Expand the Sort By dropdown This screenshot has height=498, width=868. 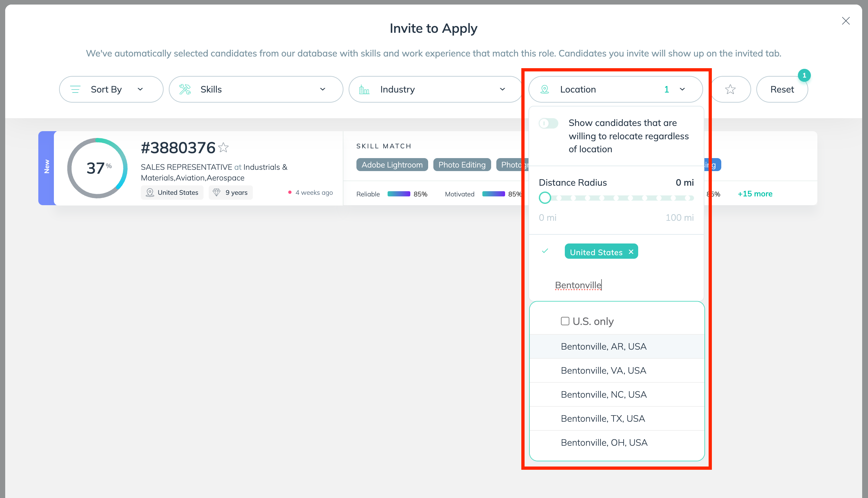coord(111,89)
